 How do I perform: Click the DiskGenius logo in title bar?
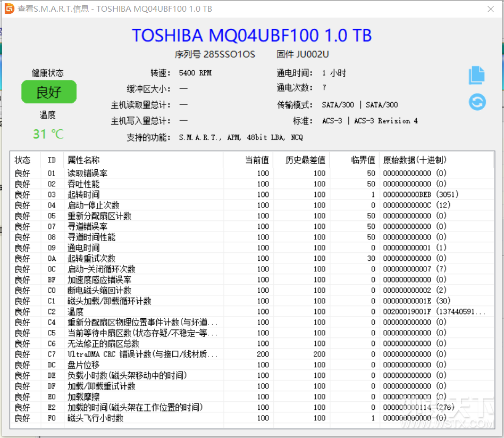coord(10,9)
